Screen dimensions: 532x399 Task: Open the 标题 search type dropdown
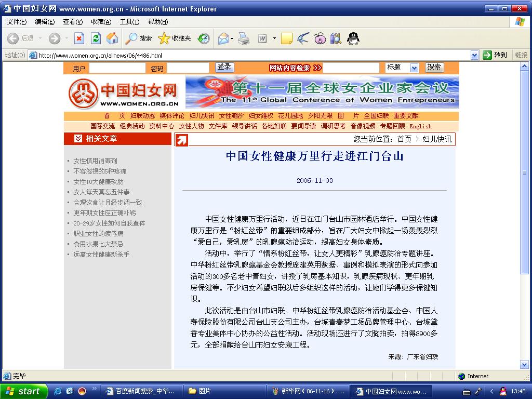(x=414, y=68)
